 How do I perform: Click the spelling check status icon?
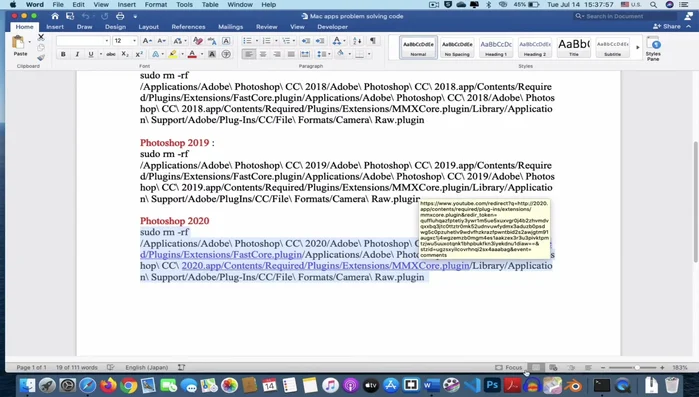click(111, 368)
